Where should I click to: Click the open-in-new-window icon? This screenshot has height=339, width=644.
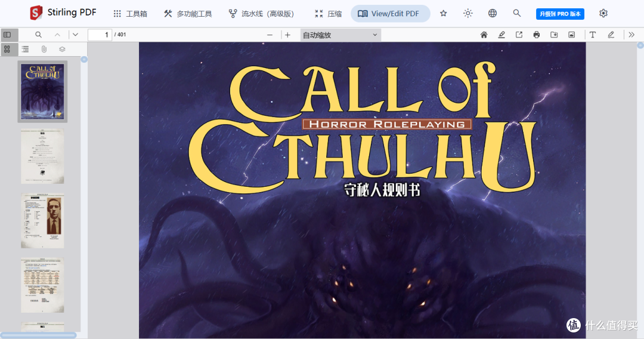tap(519, 35)
